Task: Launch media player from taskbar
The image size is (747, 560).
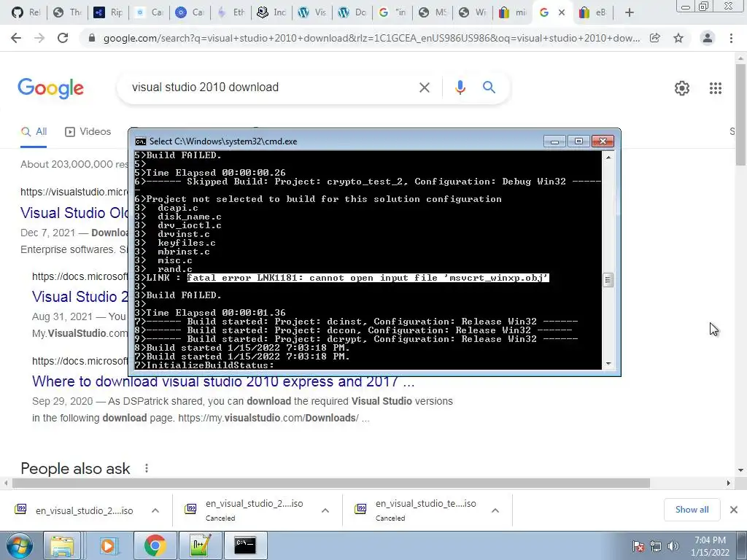Action: tap(108, 545)
